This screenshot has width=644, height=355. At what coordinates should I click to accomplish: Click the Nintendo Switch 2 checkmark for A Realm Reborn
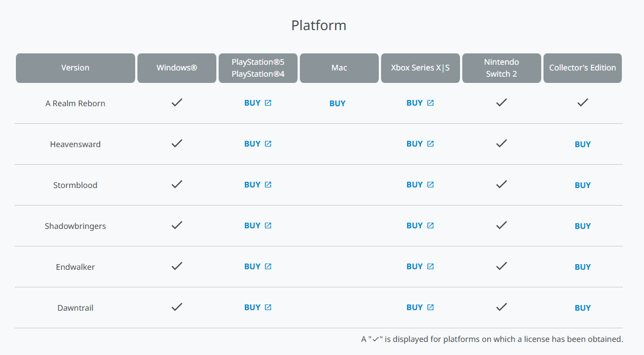pyautogui.click(x=501, y=102)
